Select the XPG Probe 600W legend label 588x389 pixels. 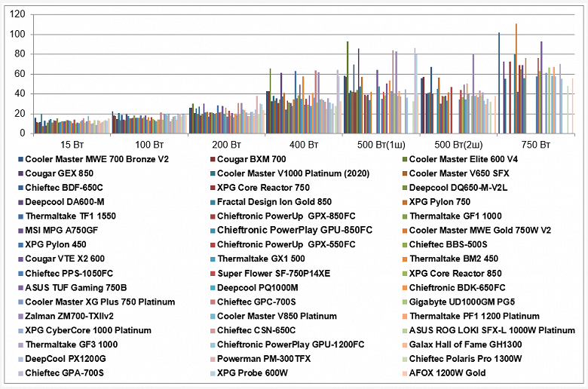253,373
